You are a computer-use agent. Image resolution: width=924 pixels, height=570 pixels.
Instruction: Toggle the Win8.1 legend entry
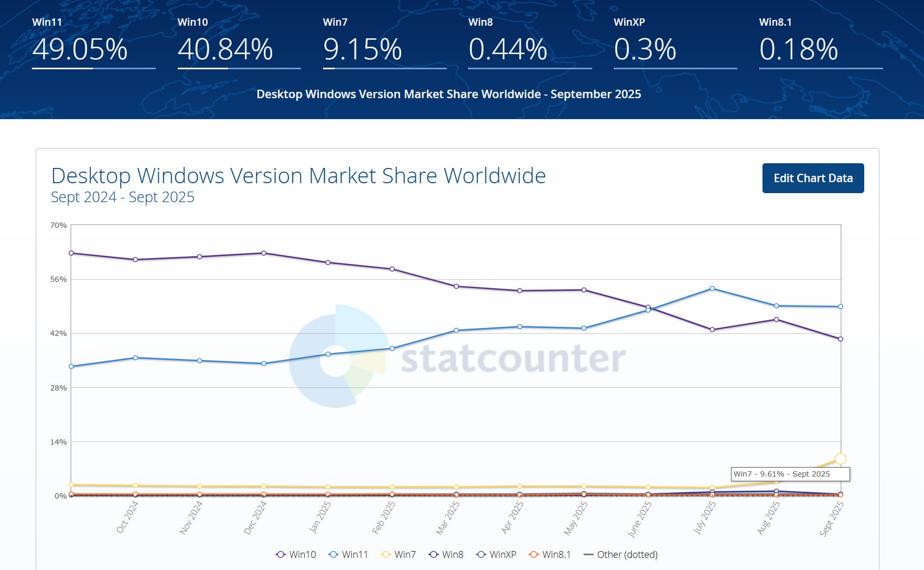click(550, 555)
